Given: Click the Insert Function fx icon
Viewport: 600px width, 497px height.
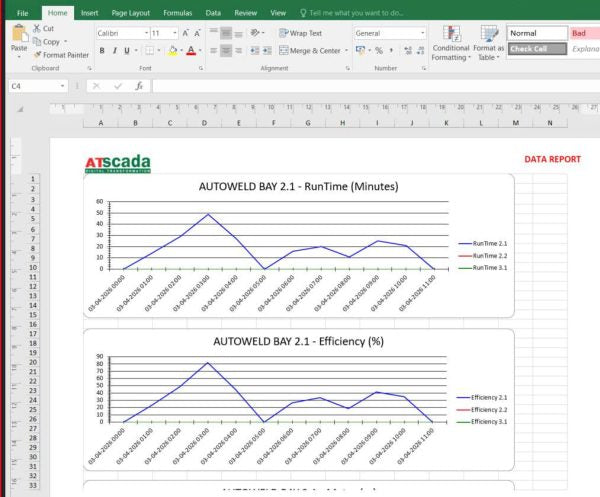Looking at the screenshot, I should pyautogui.click(x=139, y=86).
